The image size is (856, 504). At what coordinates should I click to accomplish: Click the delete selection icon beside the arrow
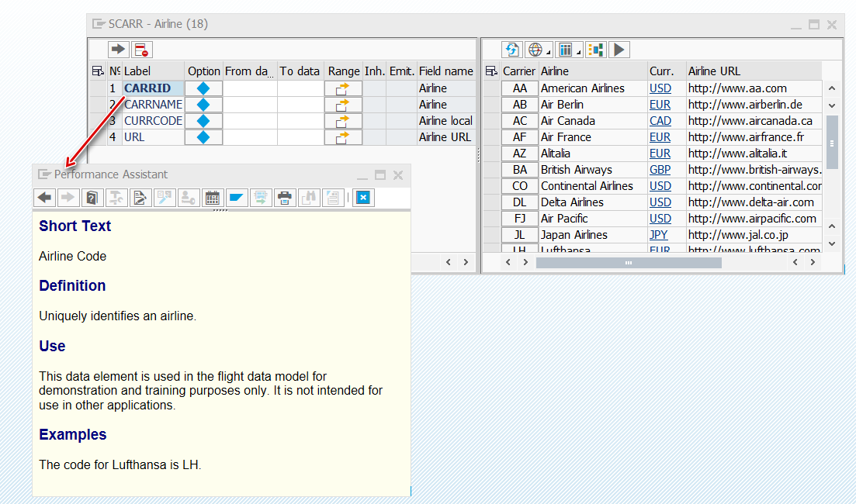pos(141,50)
